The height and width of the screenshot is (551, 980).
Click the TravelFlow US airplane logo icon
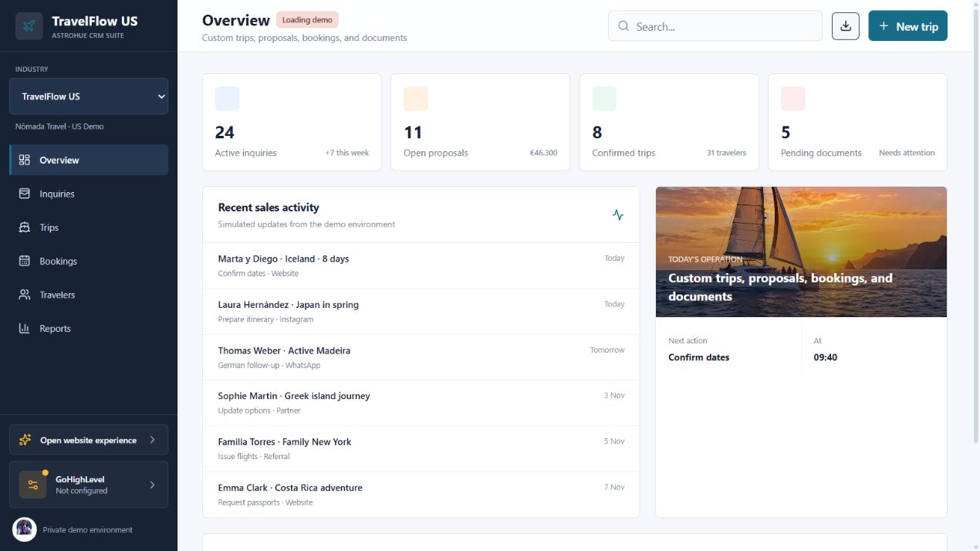tap(29, 26)
